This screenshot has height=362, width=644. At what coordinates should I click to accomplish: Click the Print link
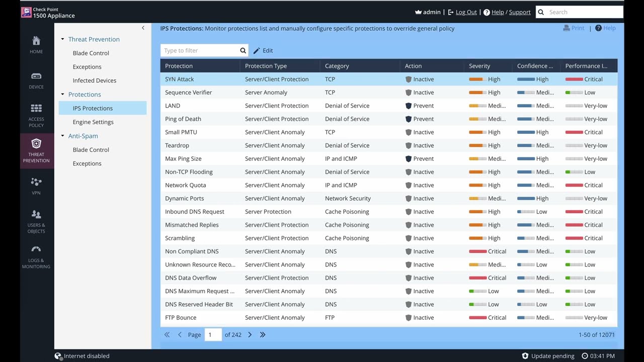(578, 28)
